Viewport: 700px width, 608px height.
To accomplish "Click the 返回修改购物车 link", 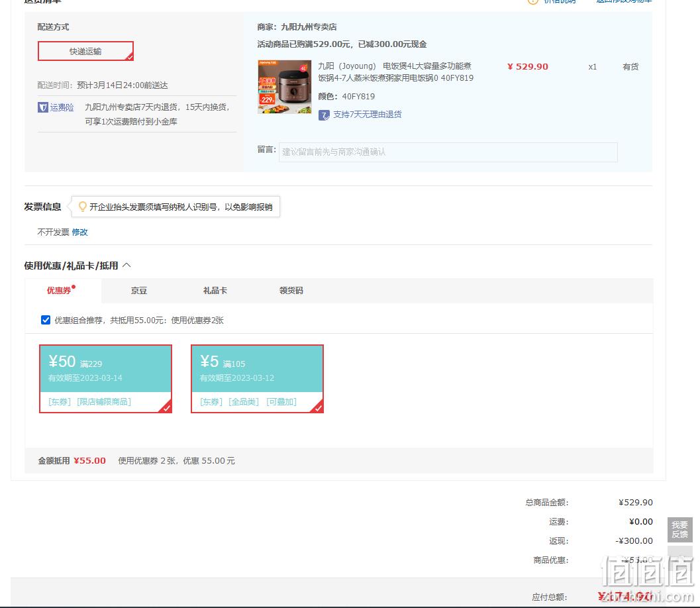I will tap(624, 1).
